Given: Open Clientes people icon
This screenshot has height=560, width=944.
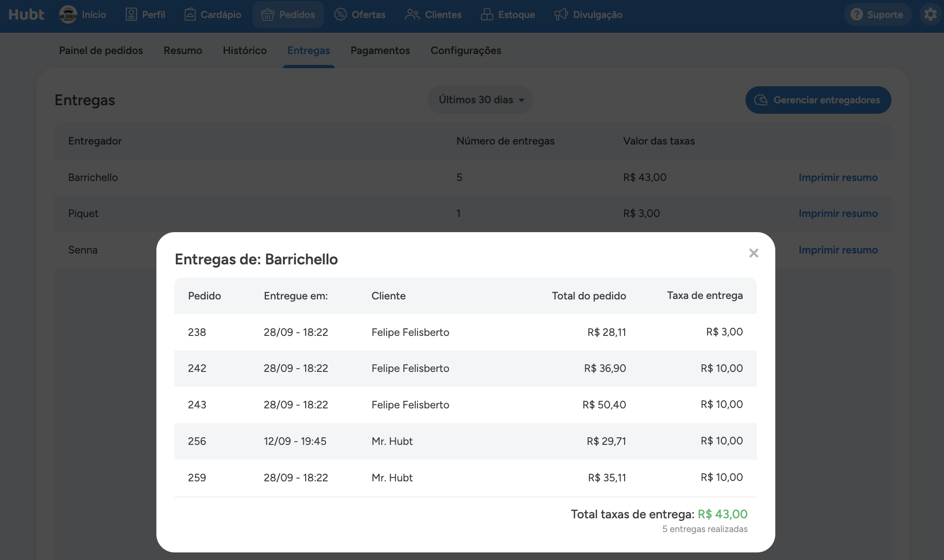Looking at the screenshot, I should click(412, 15).
